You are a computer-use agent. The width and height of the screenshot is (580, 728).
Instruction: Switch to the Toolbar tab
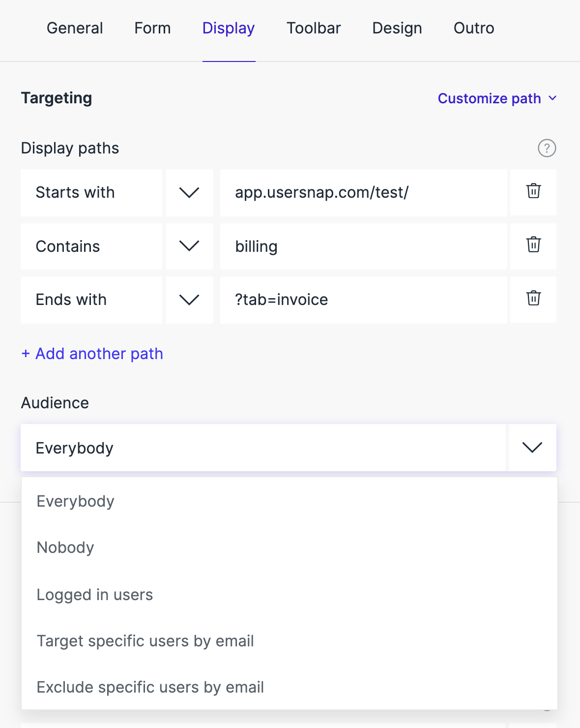pyautogui.click(x=314, y=28)
